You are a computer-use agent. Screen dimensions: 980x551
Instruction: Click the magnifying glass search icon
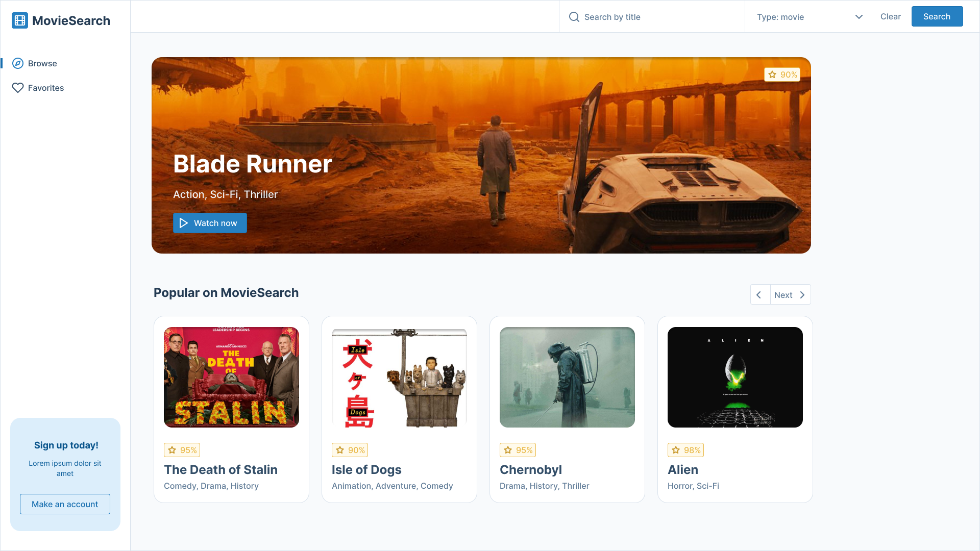(574, 16)
